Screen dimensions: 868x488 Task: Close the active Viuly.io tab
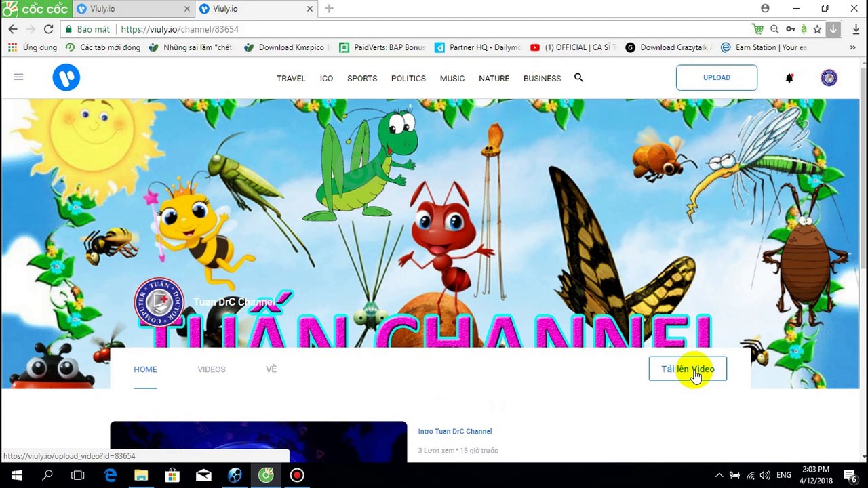pos(310,9)
